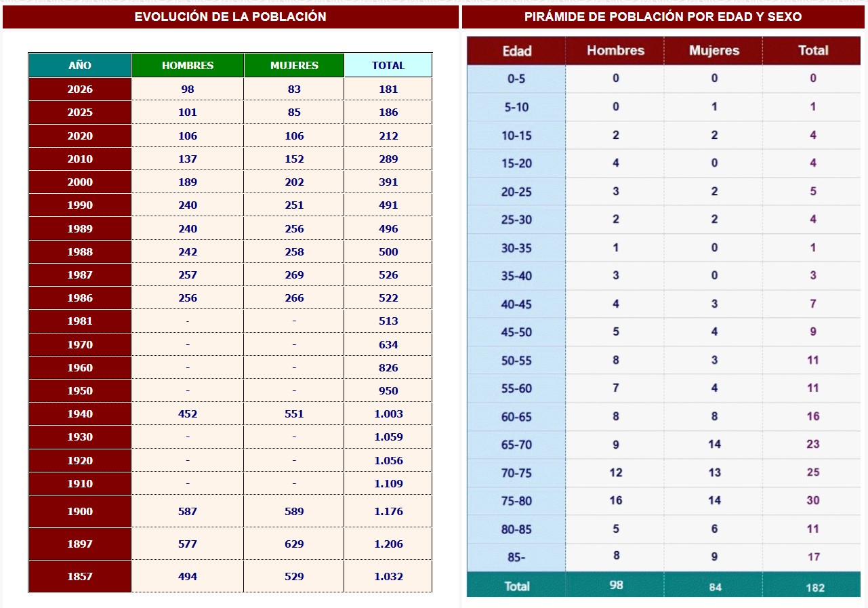Screen dimensions: 868x608
Task: Select the 40-45 age range cell
Action: tap(516, 304)
